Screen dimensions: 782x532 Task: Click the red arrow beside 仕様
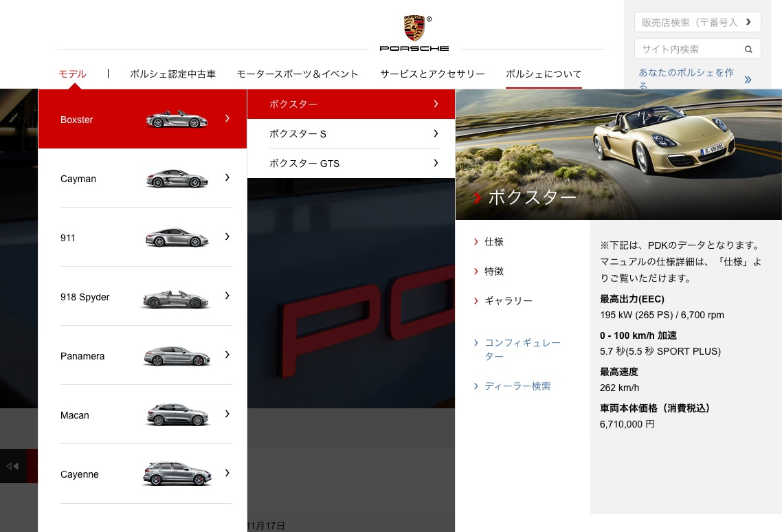476,241
